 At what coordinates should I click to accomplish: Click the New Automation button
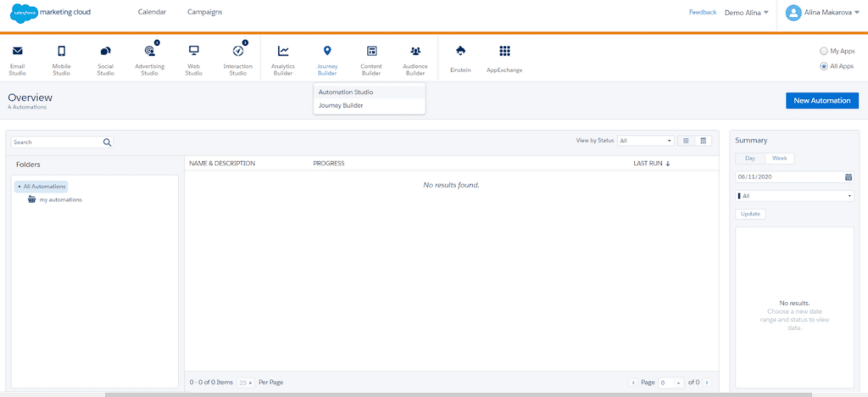[x=821, y=101]
